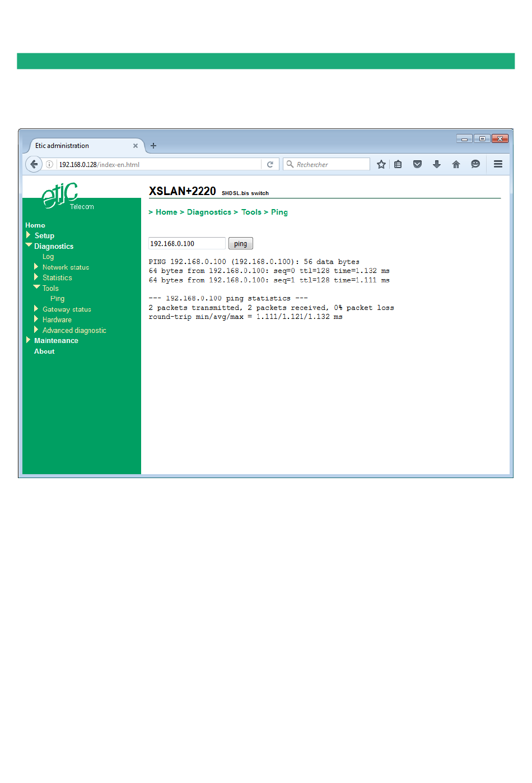532x783 pixels.
Task: Click the Home breadcrumb link
Action: 166,212
